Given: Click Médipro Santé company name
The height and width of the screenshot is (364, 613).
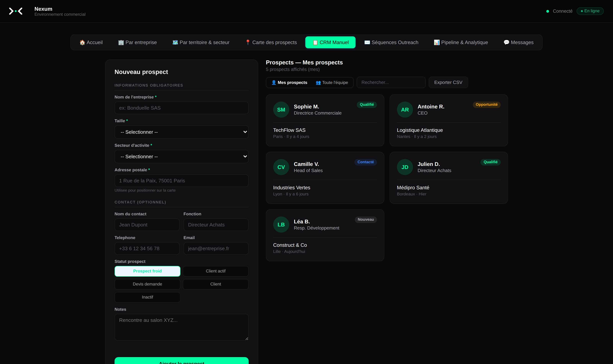Looking at the screenshot, I should [x=413, y=188].
